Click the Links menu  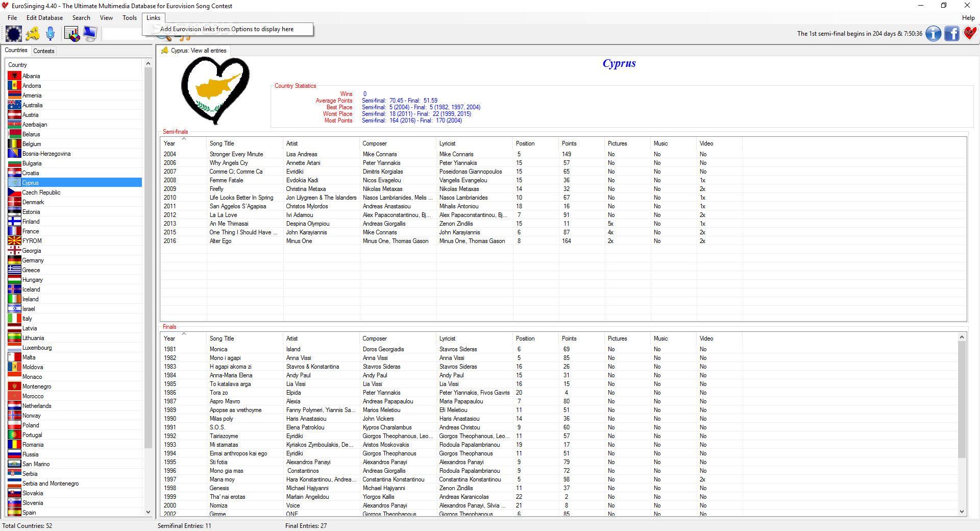point(153,18)
